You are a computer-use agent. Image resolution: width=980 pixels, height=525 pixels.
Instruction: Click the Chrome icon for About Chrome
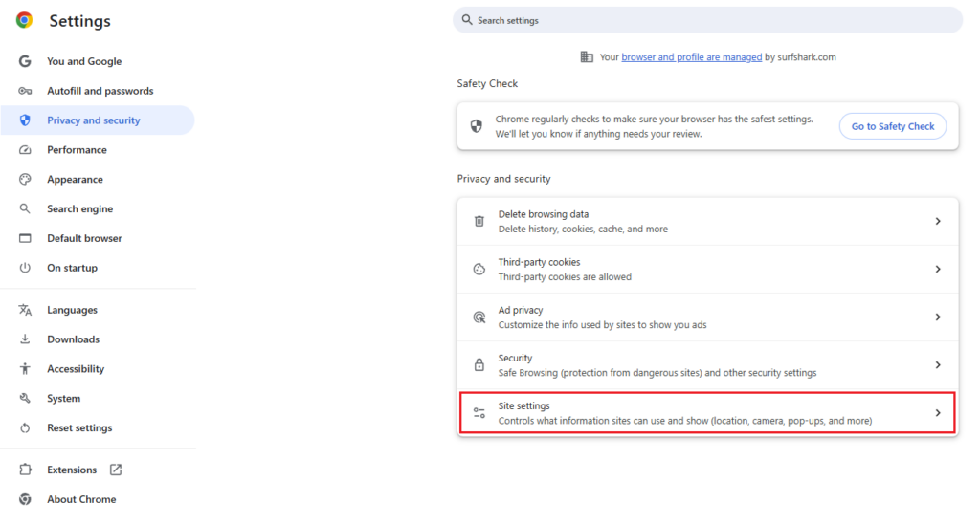coord(25,499)
